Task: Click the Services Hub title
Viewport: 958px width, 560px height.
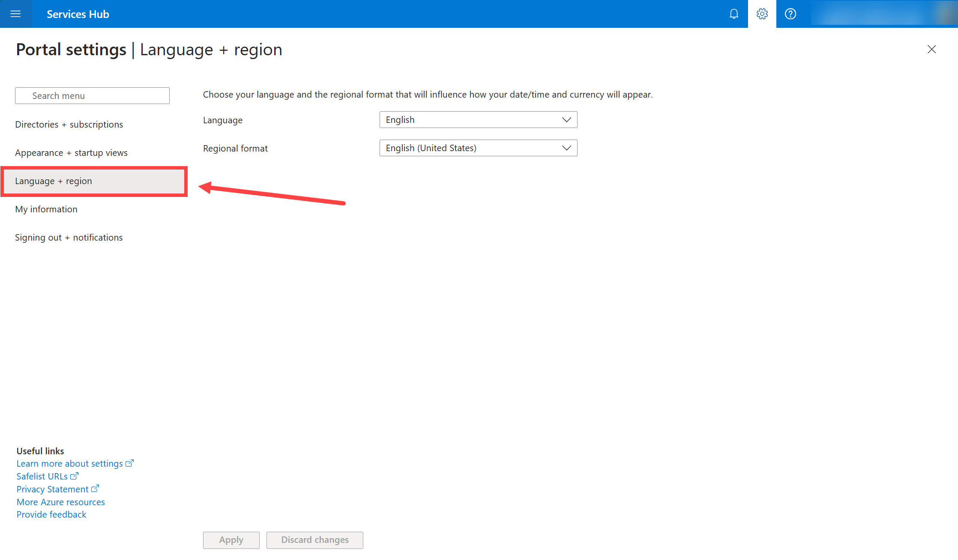Action: [78, 14]
